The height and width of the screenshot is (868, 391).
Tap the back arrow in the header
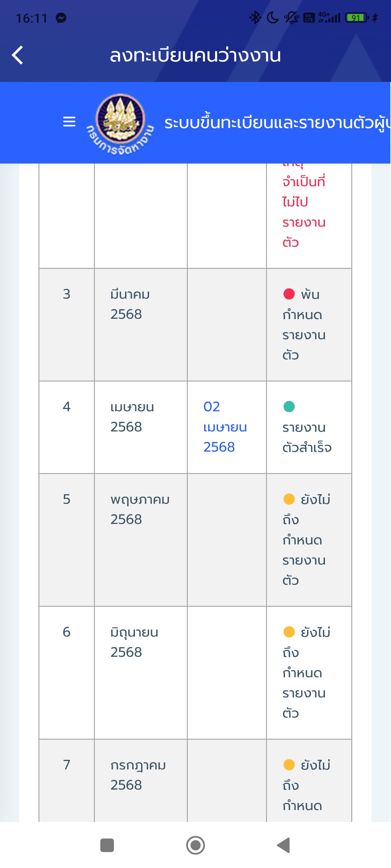pyautogui.click(x=18, y=55)
